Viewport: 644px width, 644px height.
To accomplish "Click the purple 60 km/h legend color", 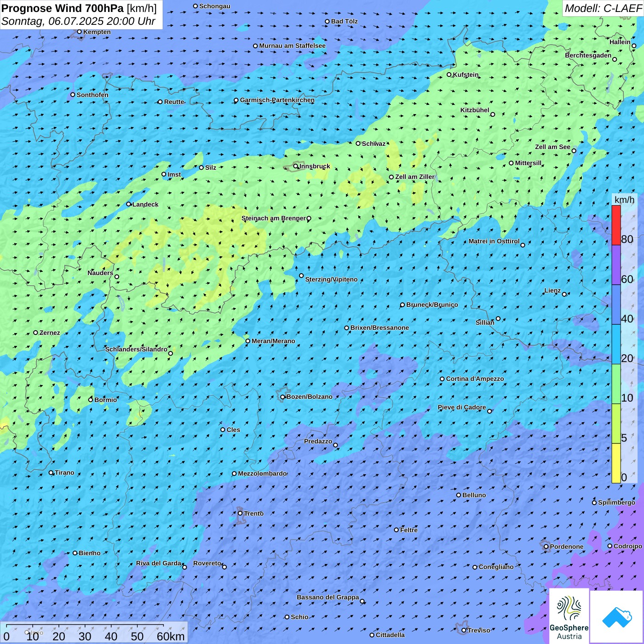I will click(x=616, y=265).
